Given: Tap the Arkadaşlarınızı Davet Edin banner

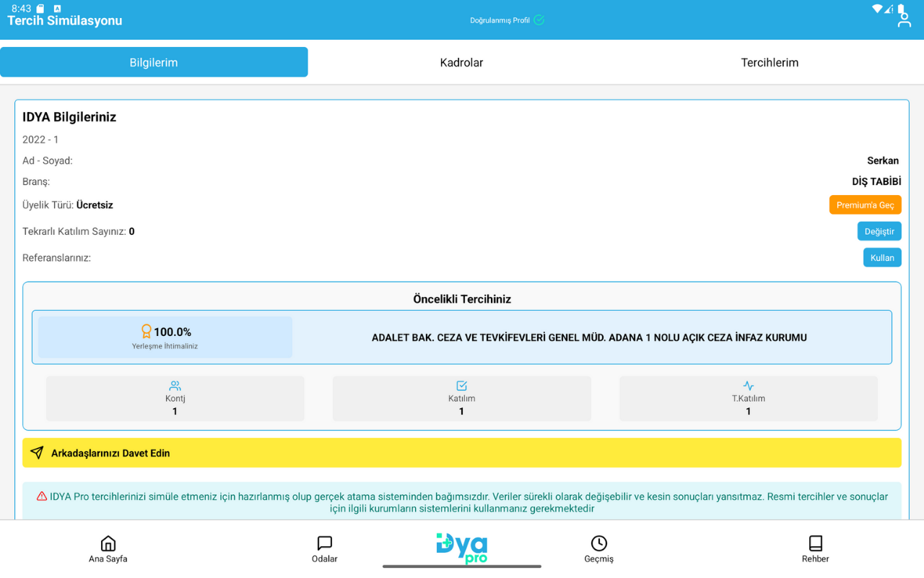Looking at the screenshot, I should pos(462,453).
